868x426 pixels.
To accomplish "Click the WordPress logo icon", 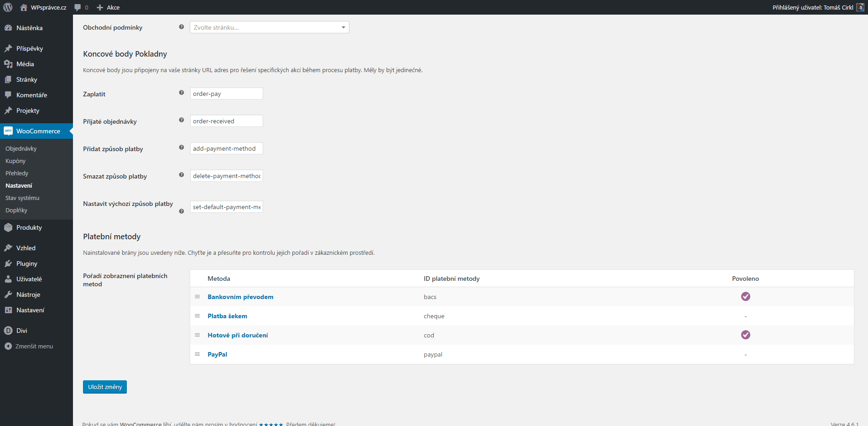I will 8,7.
